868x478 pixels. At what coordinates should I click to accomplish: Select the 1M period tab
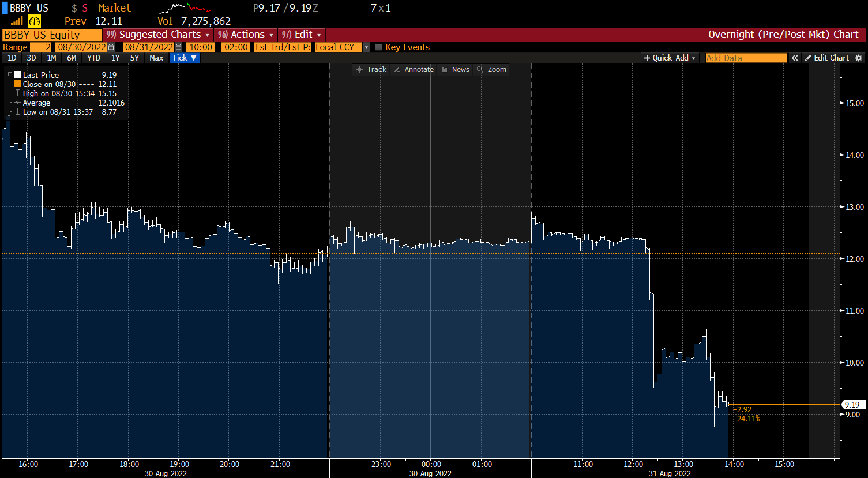coord(51,58)
